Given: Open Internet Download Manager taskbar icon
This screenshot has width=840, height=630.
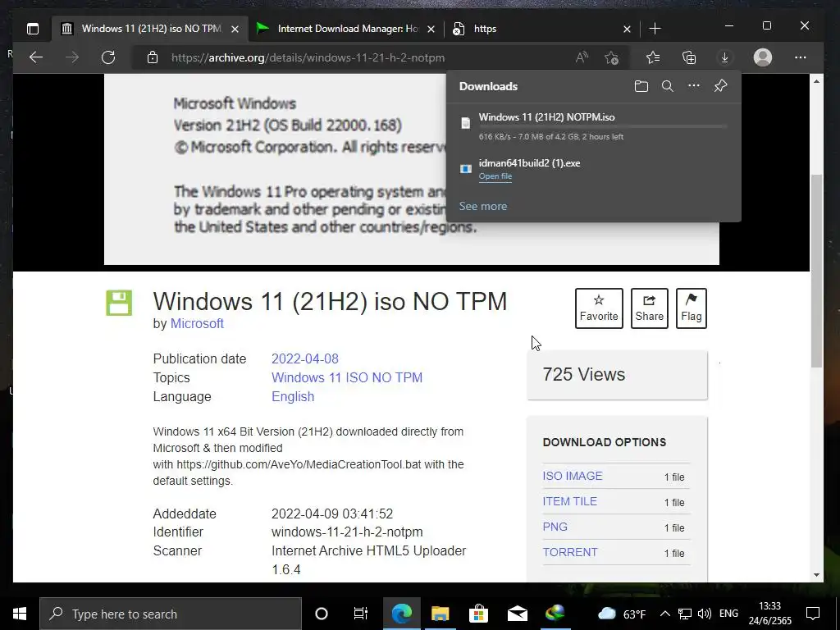Looking at the screenshot, I should [555, 614].
